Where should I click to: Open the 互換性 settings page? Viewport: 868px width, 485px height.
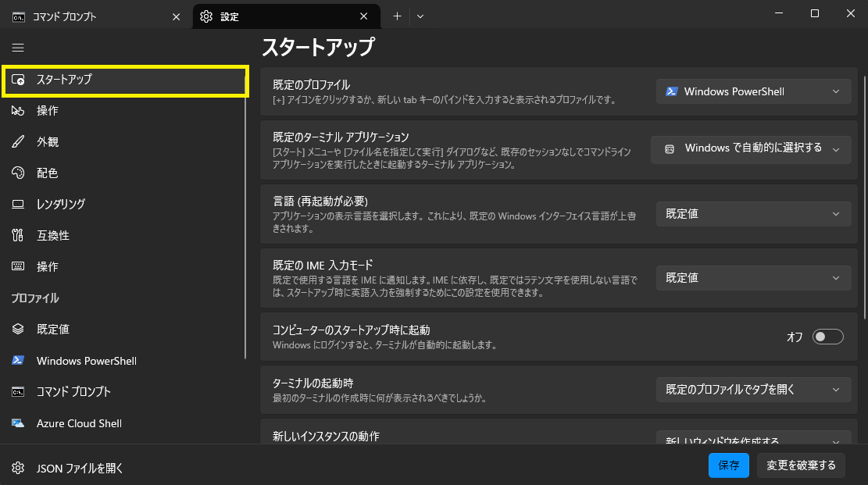[x=52, y=236]
